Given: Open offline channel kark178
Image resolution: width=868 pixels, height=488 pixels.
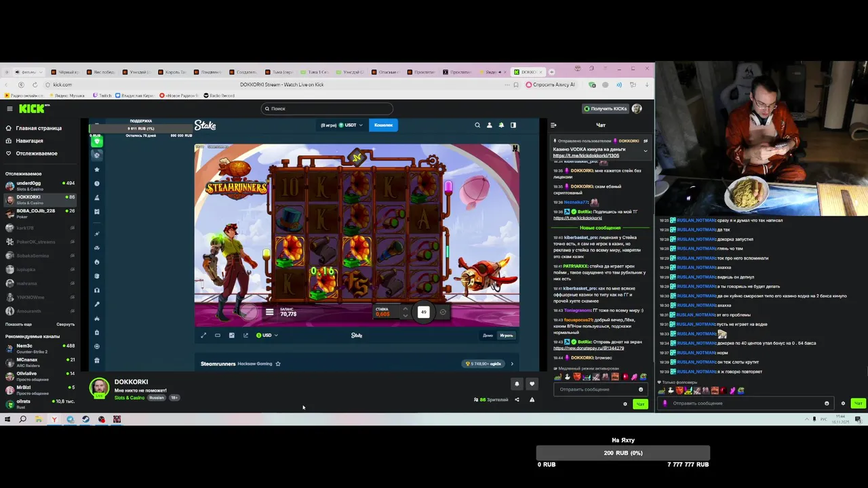Looking at the screenshot, I should point(39,228).
